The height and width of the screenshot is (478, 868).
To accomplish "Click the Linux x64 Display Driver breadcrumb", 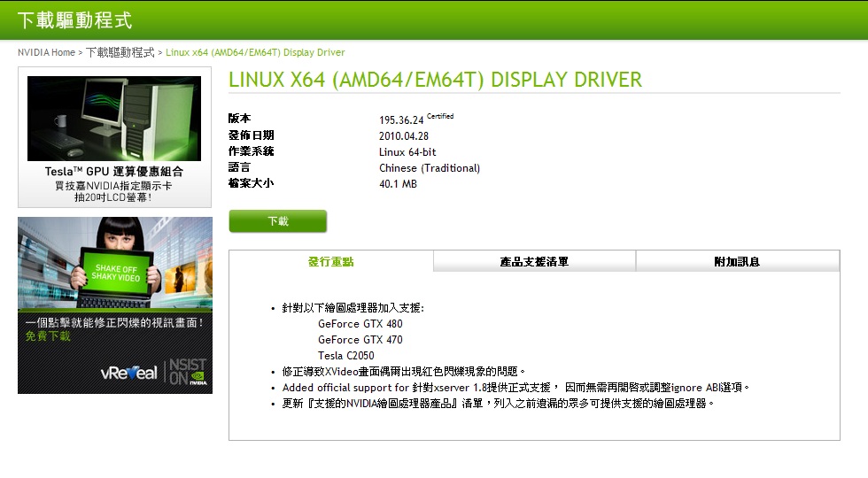I will click(255, 52).
